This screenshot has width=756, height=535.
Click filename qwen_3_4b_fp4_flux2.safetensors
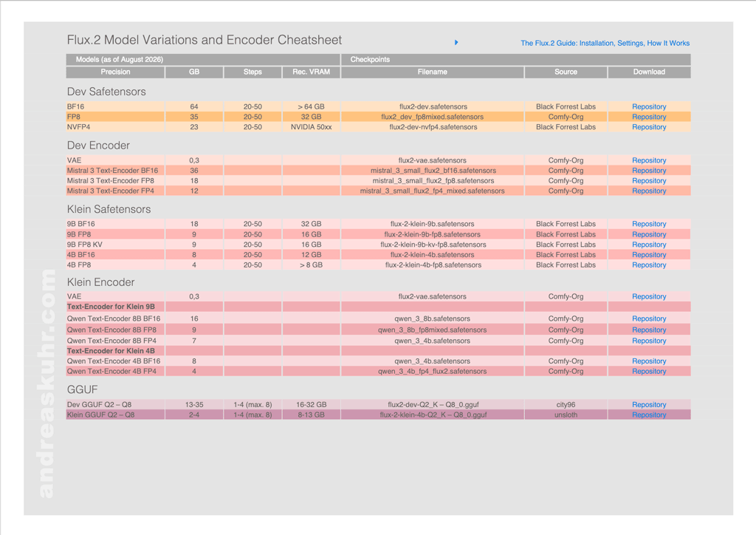(x=433, y=371)
